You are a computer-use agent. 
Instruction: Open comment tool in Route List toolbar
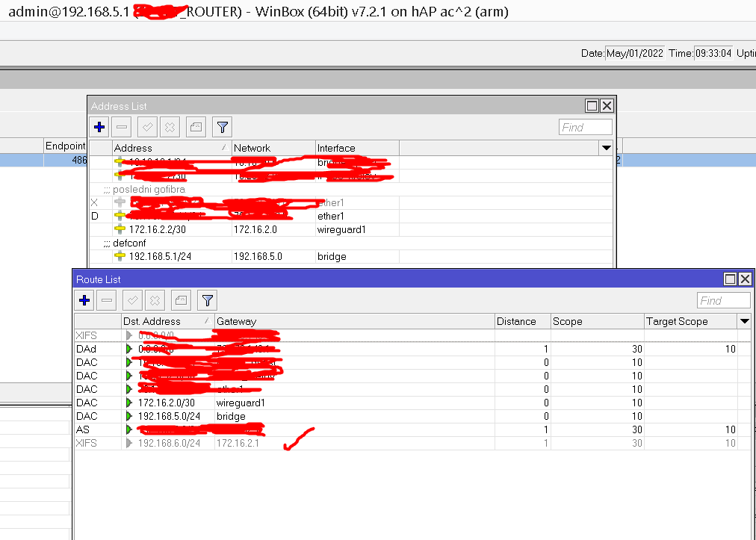pos(181,300)
